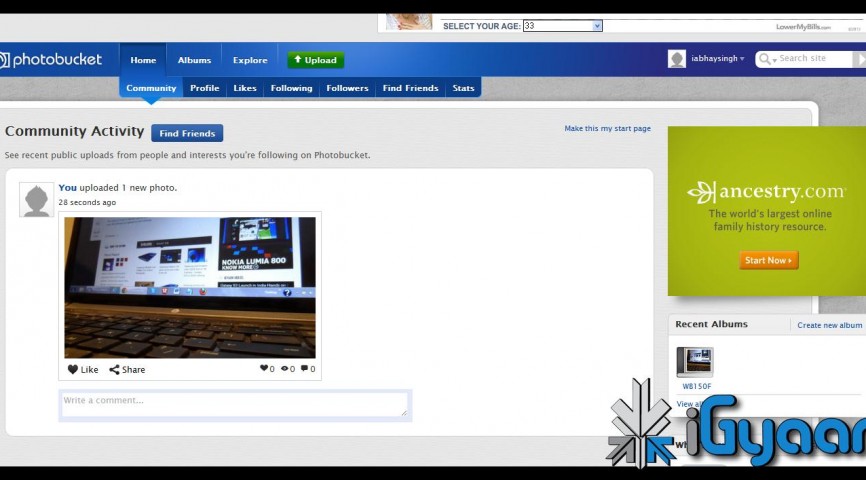The height and width of the screenshot is (480, 866).
Task: Open the Select Your Age dropdown
Action: [x=597, y=26]
